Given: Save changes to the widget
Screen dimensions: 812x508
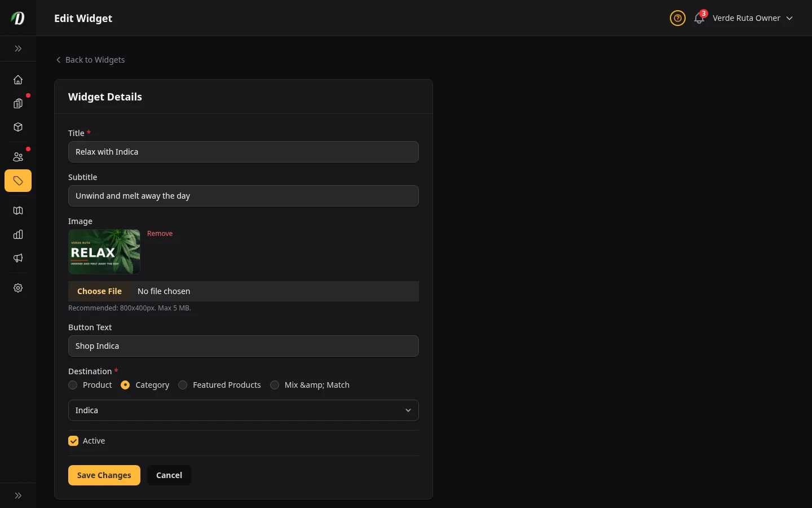Looking at the screenshot, I should (x=104, y=475).
